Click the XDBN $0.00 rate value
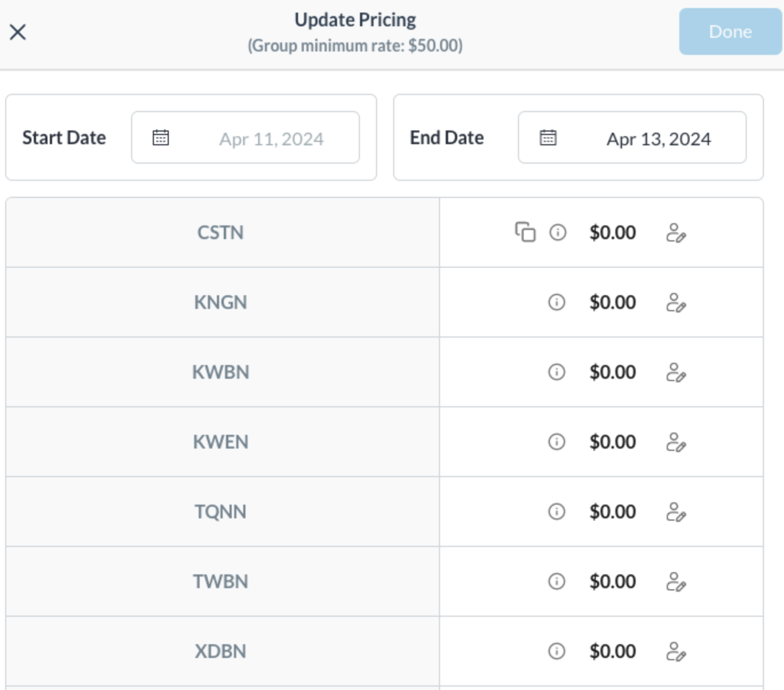Image resolution: width=784 pixels, height=690 pixels. coord(612,652)
